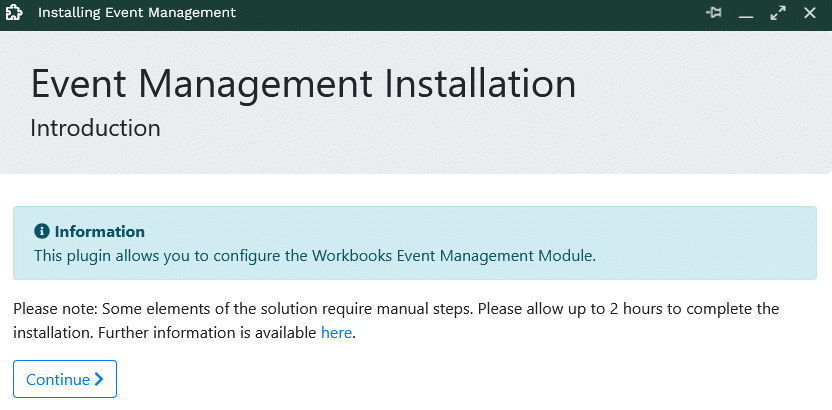Click the 'Introduction' subtitle text
The width and height of the screenshot is (832, 410).
pos(96,128)
